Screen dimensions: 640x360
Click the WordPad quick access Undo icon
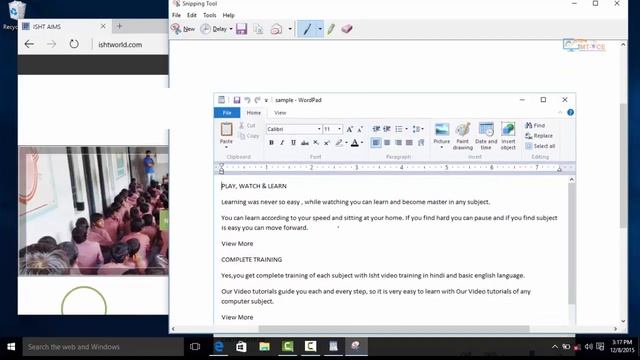click(247, 100)
